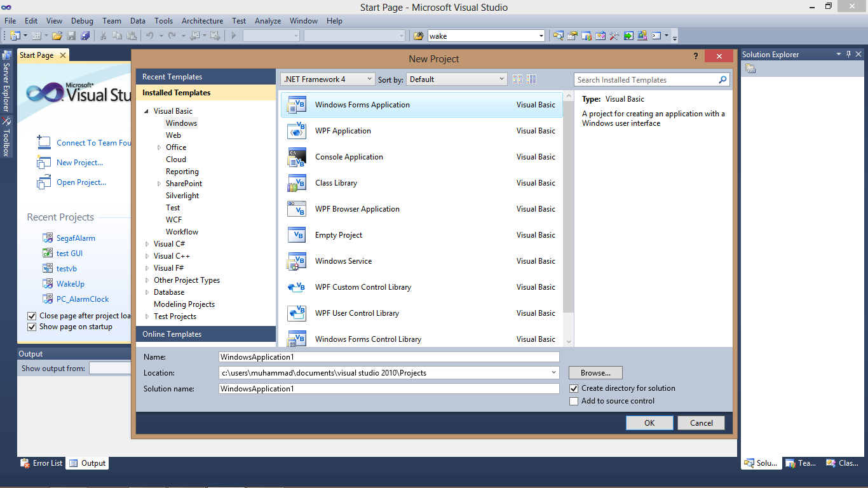Toggle Show page on startup checkbox
This screenshot has height=488, width=868.
click(32, 327)
